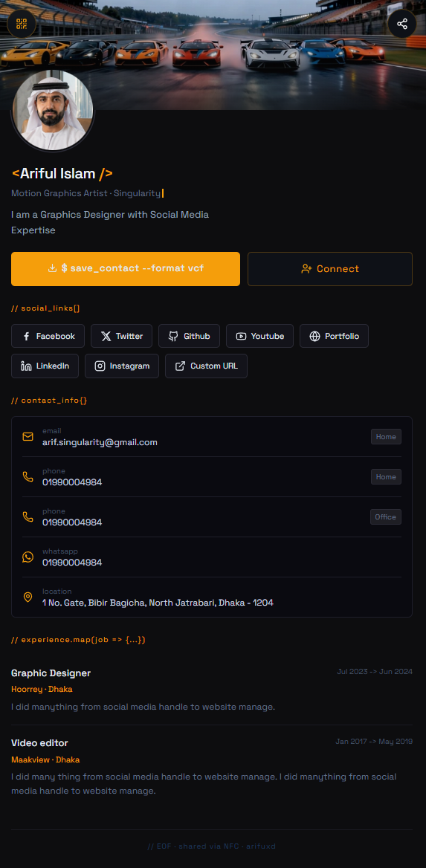The width and height of the screenshot is (426, 868).
Task: Click the Video editor job title
Action: pyautogui.click(x=39, y=743)
